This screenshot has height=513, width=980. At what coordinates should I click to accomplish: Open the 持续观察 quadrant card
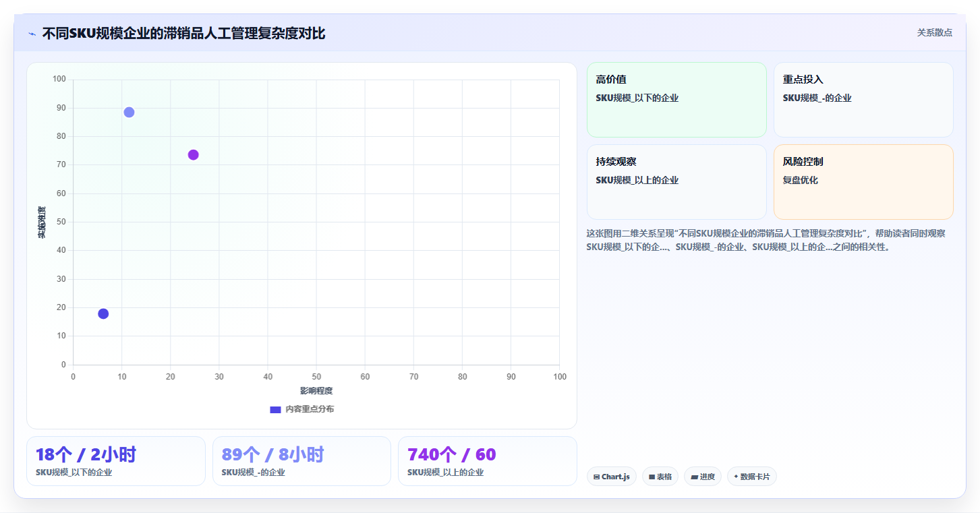(676, 182)
